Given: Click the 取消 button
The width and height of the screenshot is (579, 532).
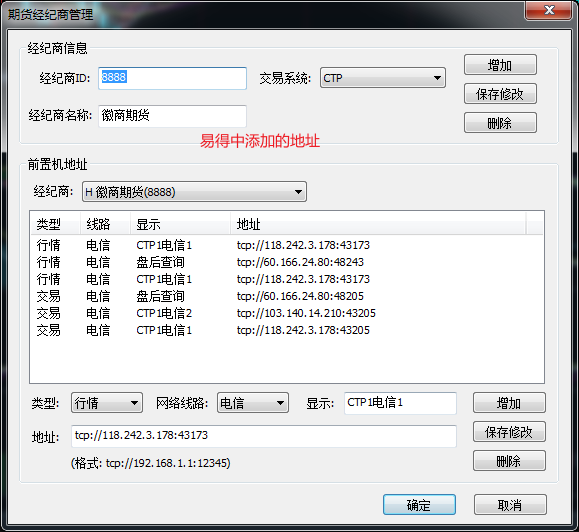Looking at the screenshot, I should [510, 505].
